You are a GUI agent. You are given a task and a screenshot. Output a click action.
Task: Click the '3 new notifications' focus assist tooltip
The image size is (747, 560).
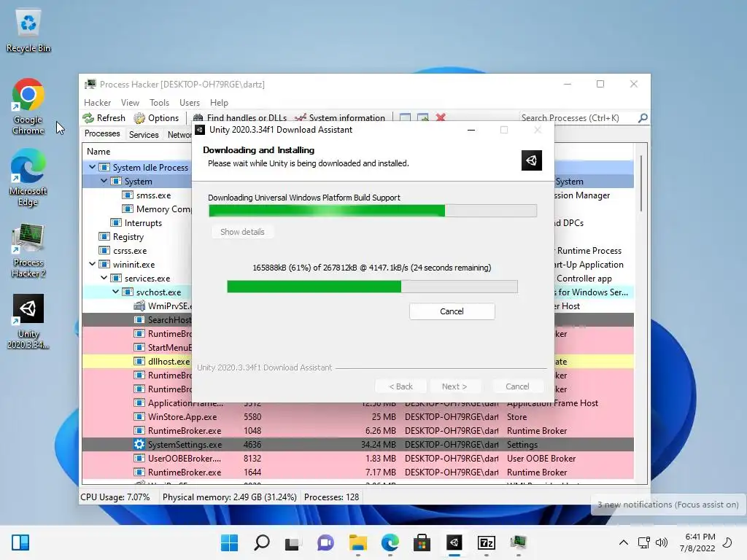pyautogui.click(x=668, y=505)
